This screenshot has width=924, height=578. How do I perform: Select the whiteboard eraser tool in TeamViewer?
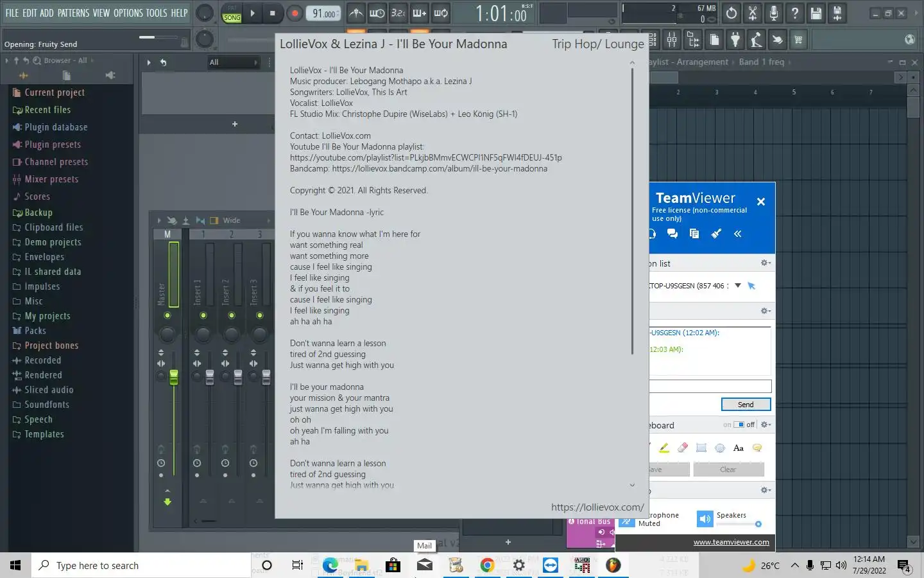(683, 448)
